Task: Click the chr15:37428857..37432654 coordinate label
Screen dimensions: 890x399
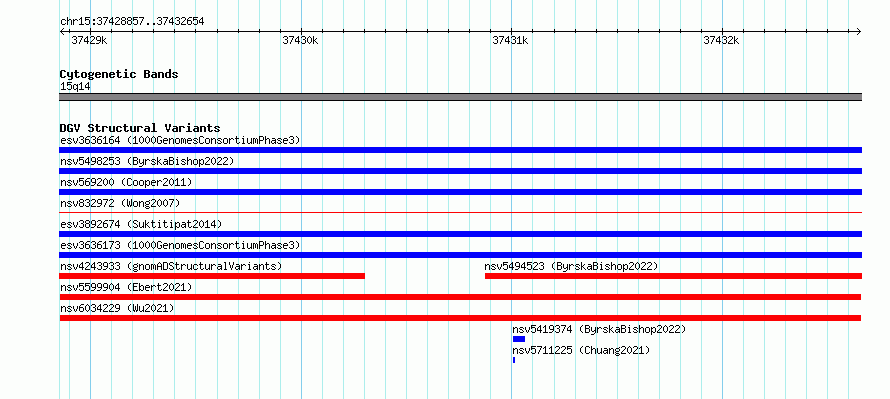Action: tap(132, 22)
